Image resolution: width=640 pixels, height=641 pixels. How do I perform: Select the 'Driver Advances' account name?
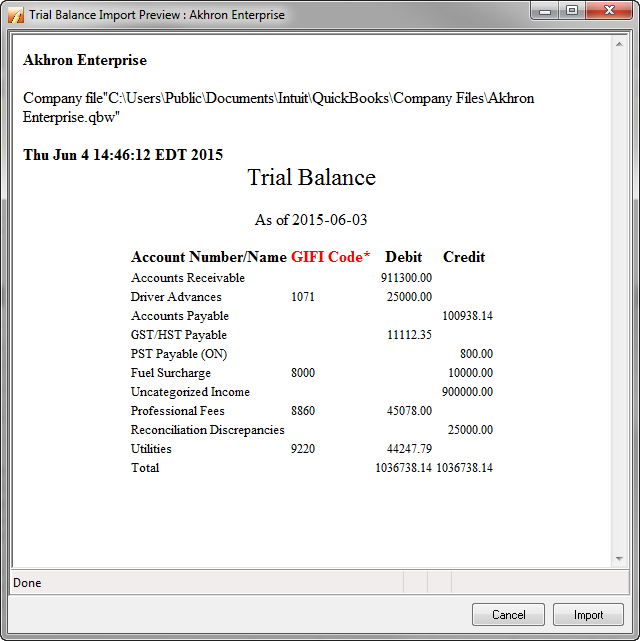point(176,297)
